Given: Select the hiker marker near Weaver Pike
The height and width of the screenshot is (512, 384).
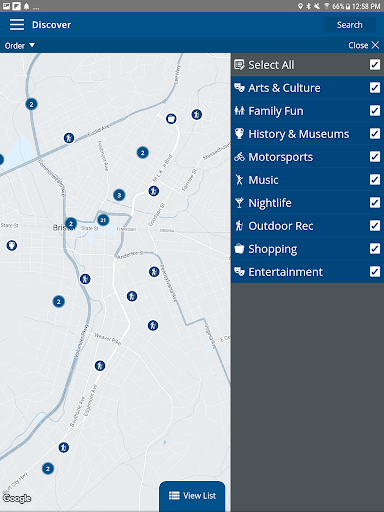Looking at the screenshot, I should 153,325.
